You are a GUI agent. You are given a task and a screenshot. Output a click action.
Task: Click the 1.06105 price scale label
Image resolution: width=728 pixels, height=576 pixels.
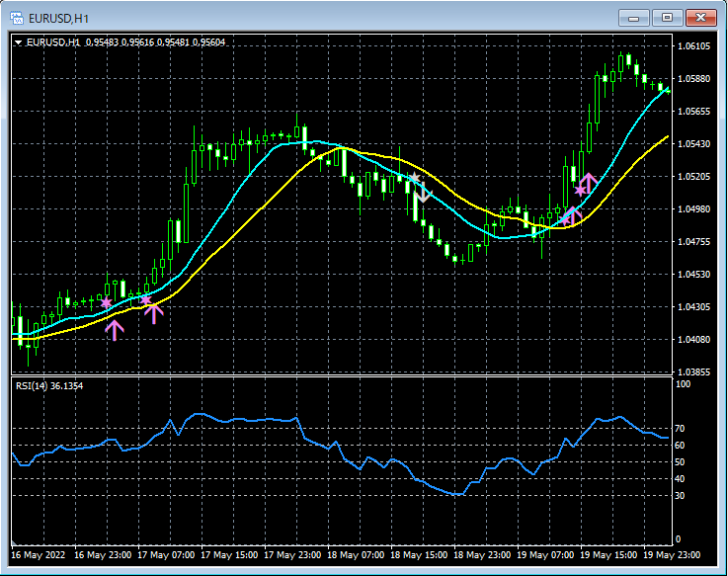pyautogui.click(x=694, y=46)
